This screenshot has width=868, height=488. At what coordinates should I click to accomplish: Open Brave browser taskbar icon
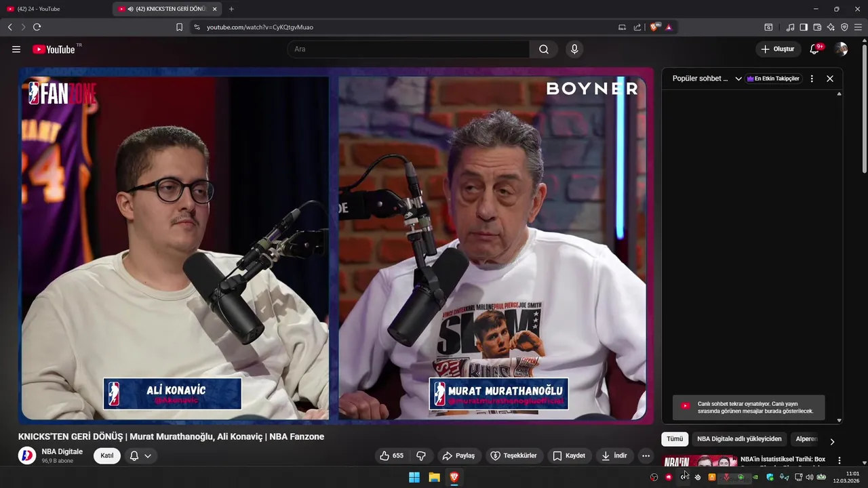[x=454, y=477]
